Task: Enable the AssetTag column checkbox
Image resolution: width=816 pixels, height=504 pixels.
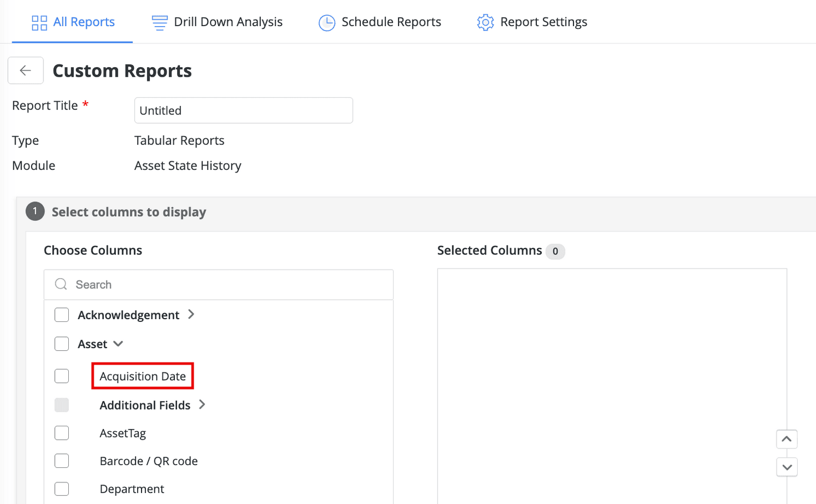Action: pos(62,433)
